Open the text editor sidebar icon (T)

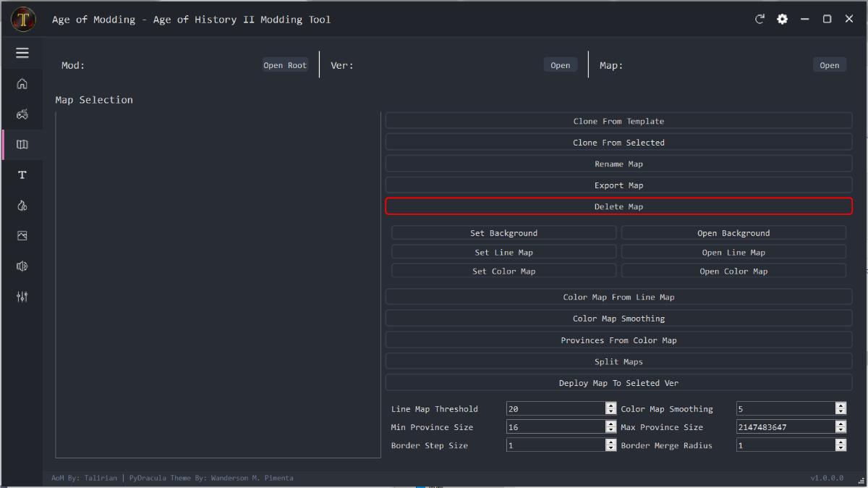(22, 174)
